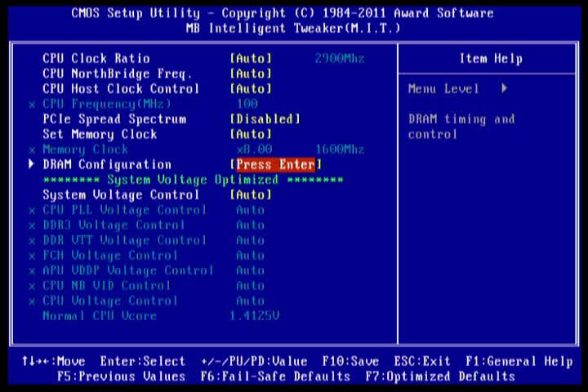Viewport: 588px width, 392px height.
Task: Click the DDR VTT Voltage Control row
Action: coord(124,240)
